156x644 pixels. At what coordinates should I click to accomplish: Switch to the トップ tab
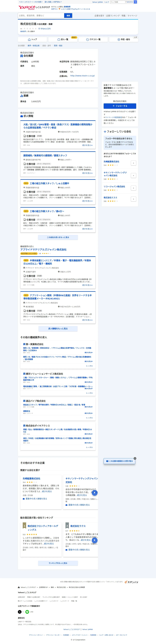[32, 40]
